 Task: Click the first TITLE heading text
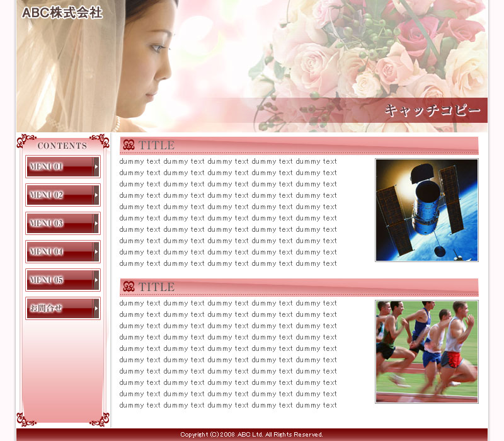pyautogui.click(x=156, y=146)
